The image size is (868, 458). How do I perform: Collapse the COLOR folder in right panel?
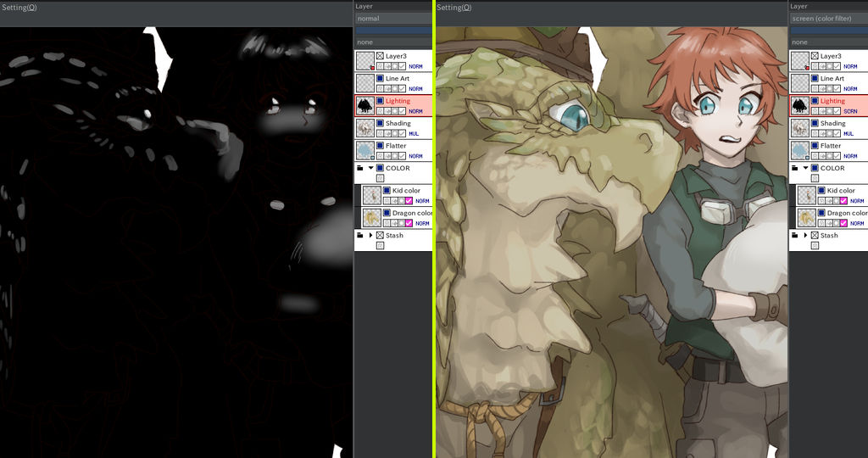coord(805,168)
